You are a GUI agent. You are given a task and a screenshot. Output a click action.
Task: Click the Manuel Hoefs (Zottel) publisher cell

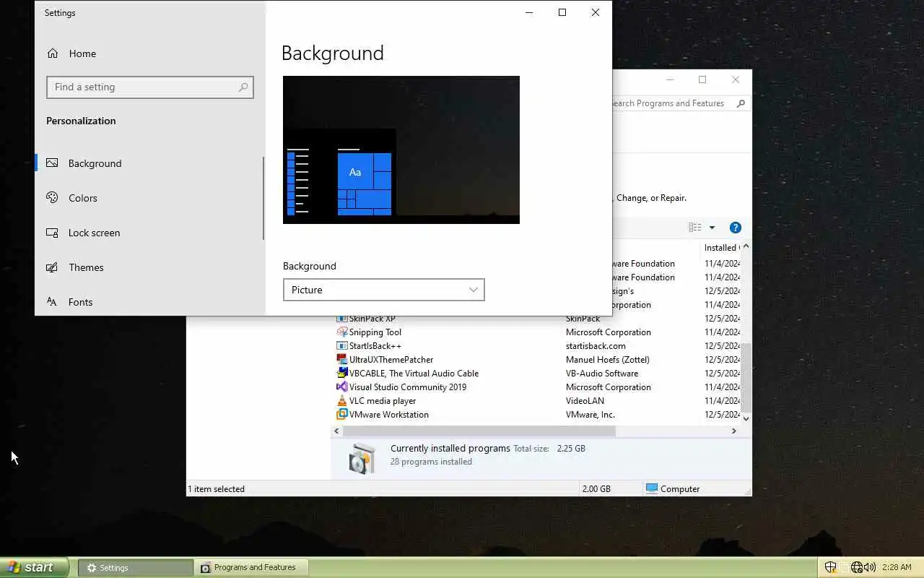click(608, 360)
